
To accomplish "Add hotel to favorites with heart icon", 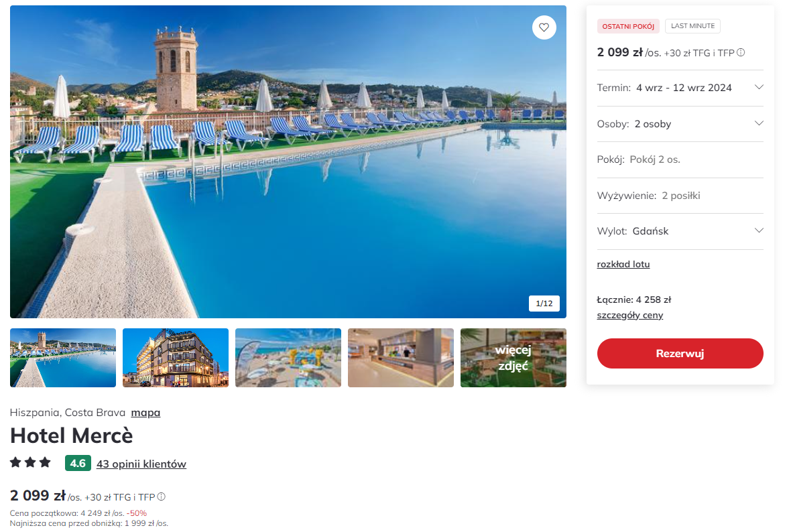I will click(x=544, y=27).
